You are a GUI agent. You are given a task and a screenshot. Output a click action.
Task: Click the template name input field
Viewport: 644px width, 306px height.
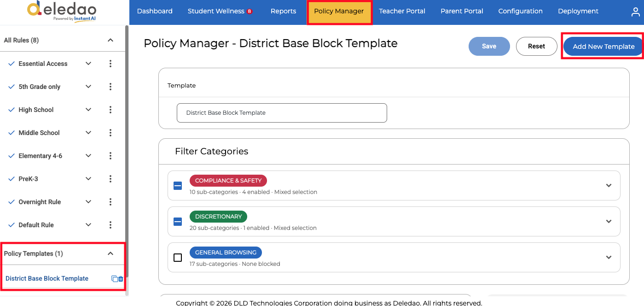[x=282, y=113]
